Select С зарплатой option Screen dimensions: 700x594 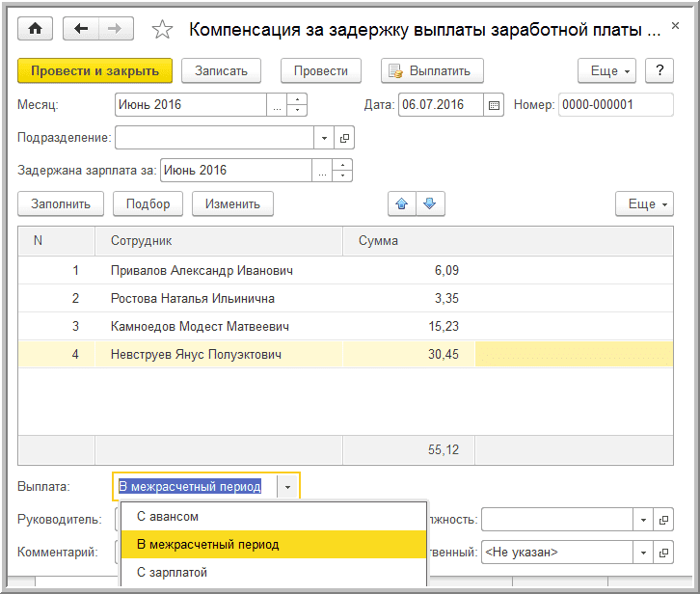point(274,572)
